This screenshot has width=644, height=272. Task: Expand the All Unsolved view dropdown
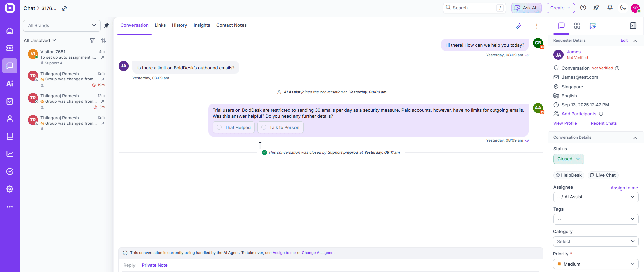[x=40, y=40]
